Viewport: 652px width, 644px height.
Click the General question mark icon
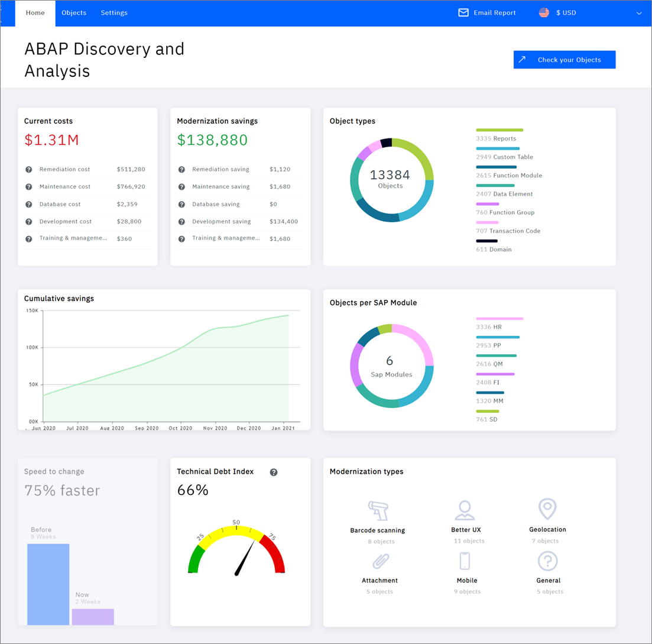[547, 561]
